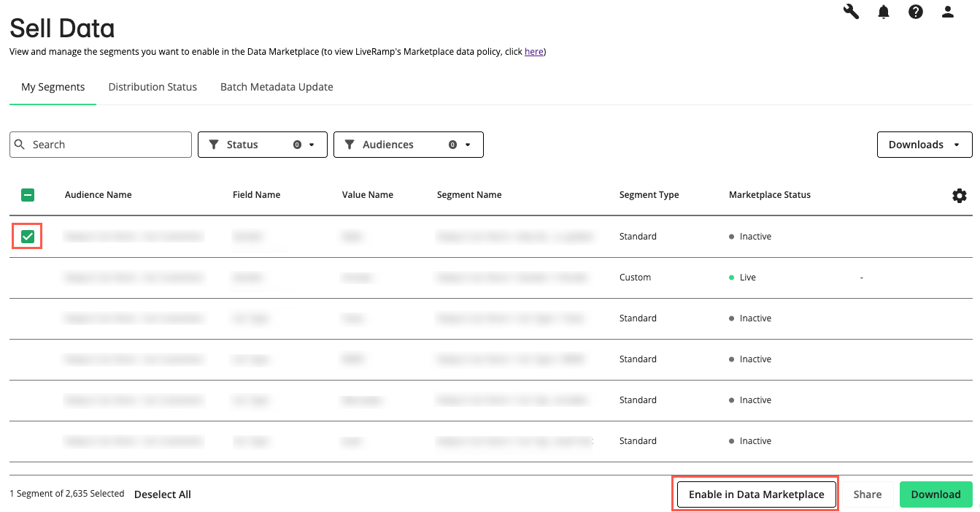980x512 pixels.
Task: Switch to the Distribution Status tab
Action: [153, 87]
